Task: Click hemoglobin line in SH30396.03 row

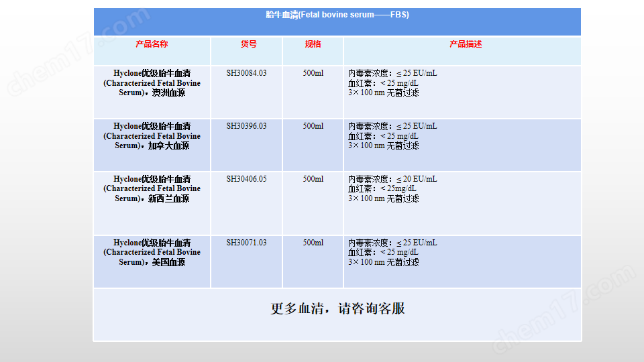Action: 383,136
